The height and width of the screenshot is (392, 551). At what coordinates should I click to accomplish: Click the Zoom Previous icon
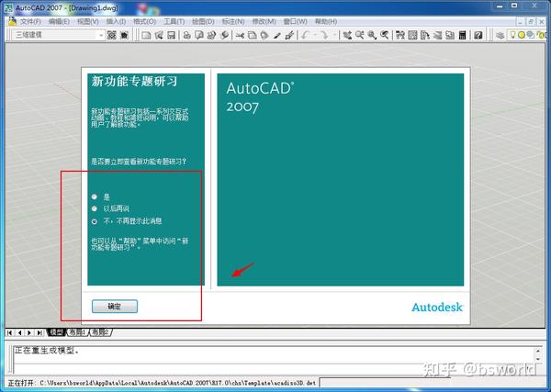click(x=385, y=35)
